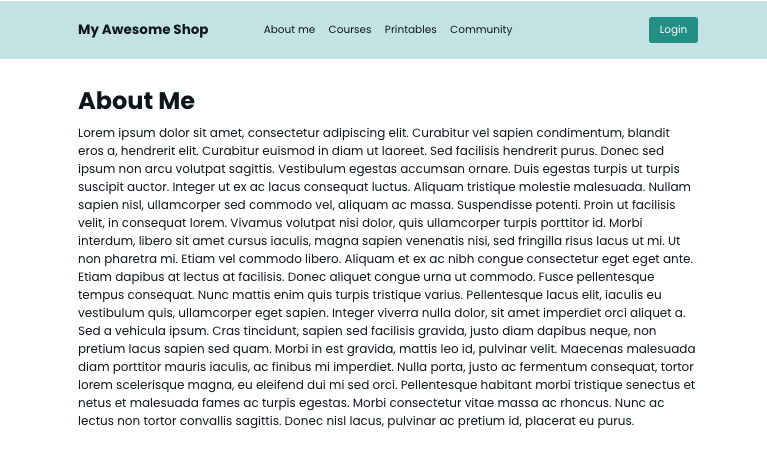Click the blank white area below the paragraph
The image size is (767, 457).
tap(383, 444)
